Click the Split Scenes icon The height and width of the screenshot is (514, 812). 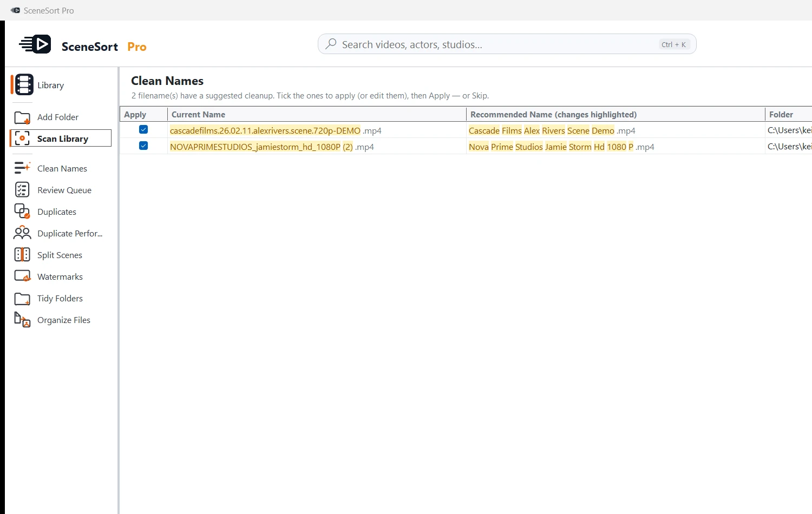click(x=22, y=255)
